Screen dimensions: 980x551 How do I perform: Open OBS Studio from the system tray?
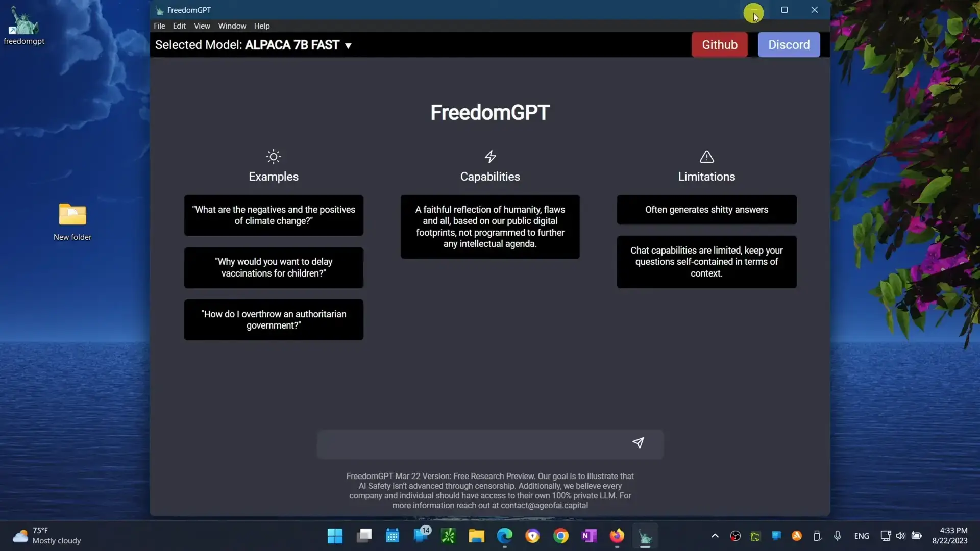[735, 536]
